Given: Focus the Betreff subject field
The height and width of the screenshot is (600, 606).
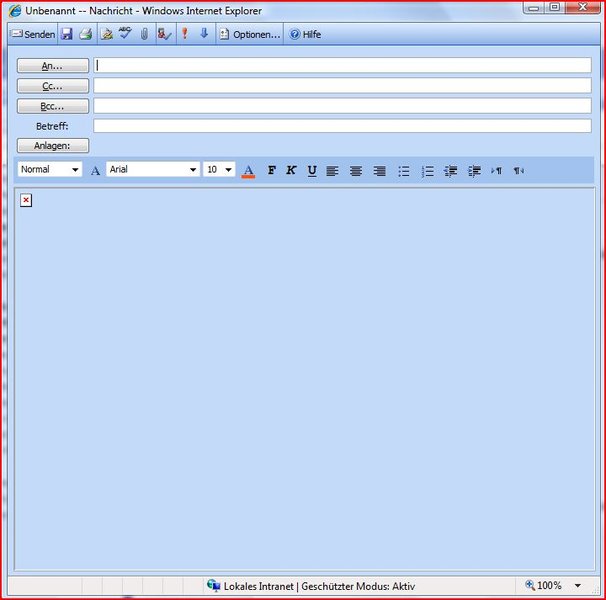Looking at the screenshot, I should pyautogui.click(x=342, y=126).
